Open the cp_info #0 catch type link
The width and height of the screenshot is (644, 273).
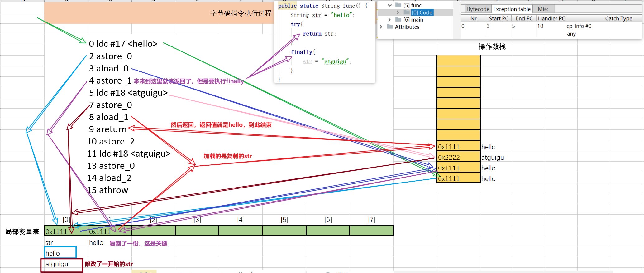pos(579,26)
